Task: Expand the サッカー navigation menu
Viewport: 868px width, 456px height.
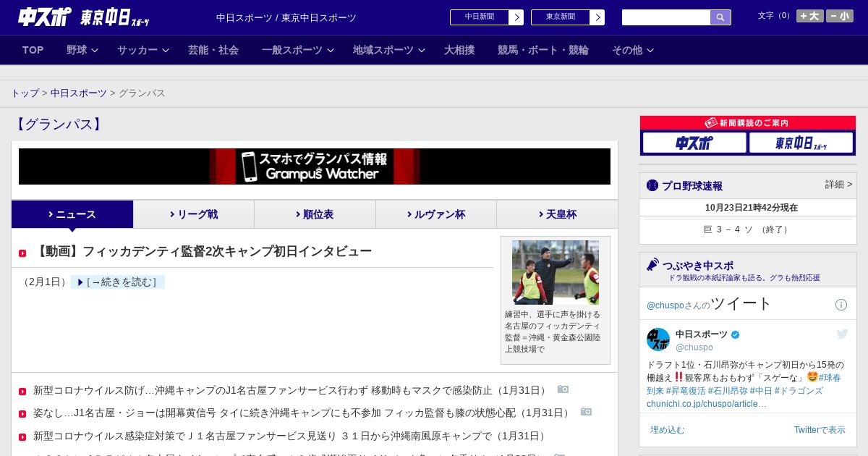Action: [x=143, y=50]
